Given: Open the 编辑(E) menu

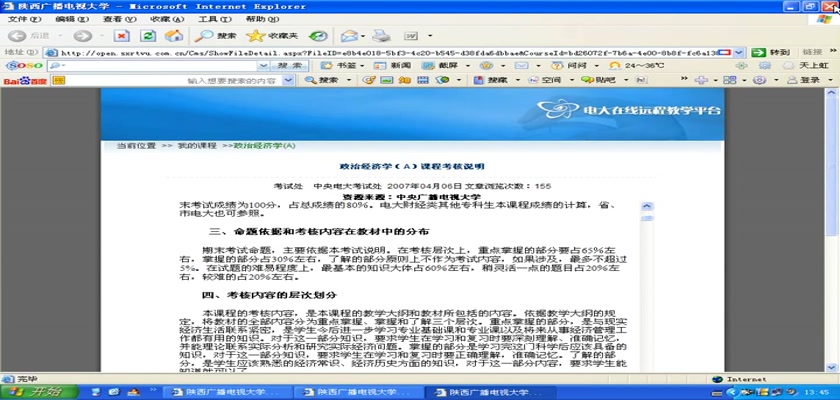Looking at the screenshot, I should point(72,19).
